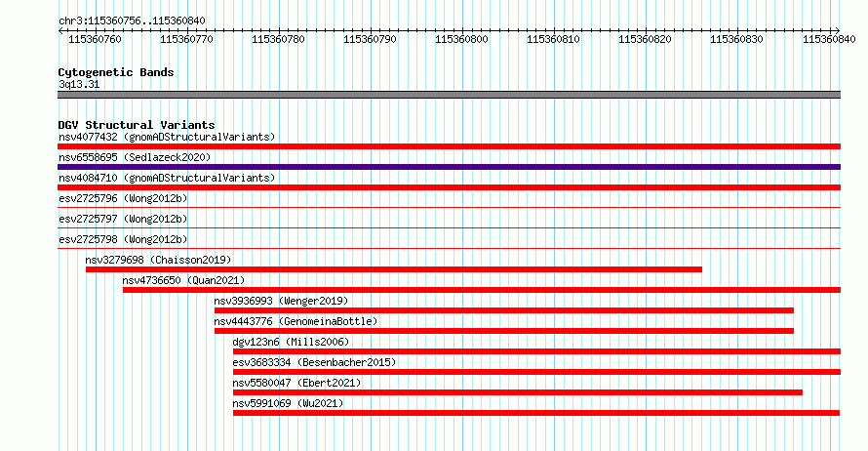Click ruler position 115360820
Viewport: 868px width, 451px height.
point(645,39)
